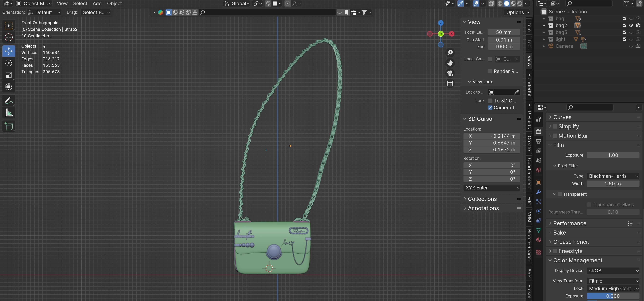Expand the Performance panel

point(569,223)
